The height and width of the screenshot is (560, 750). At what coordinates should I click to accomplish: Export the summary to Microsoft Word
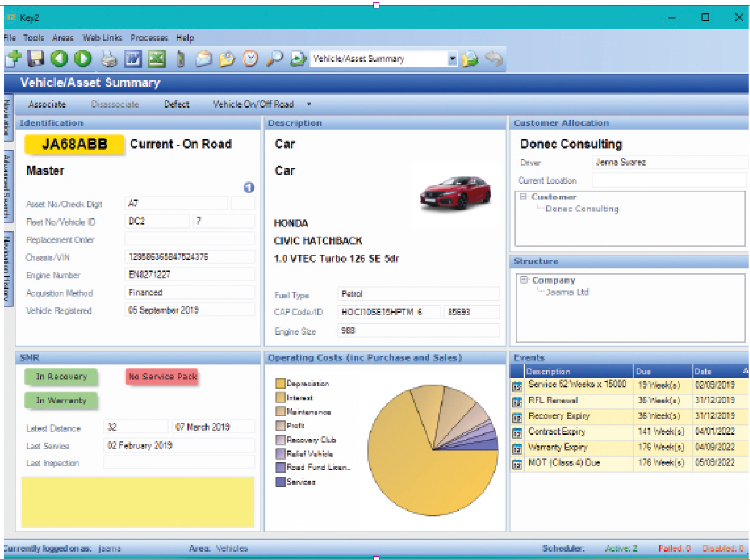point(133,58)
